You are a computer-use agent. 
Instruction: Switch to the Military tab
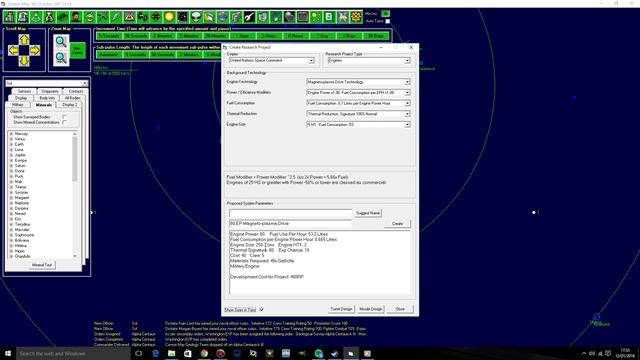coord(18,105)
